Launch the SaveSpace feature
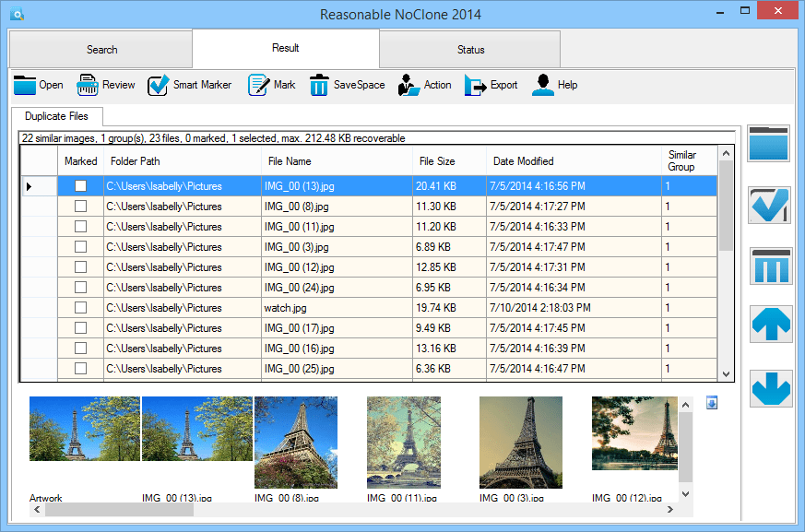 pyautogui.click(x=348, y=85)
